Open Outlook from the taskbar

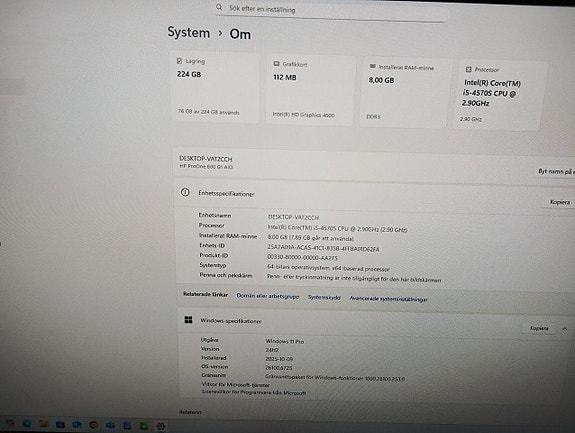(x=77, y=425)
